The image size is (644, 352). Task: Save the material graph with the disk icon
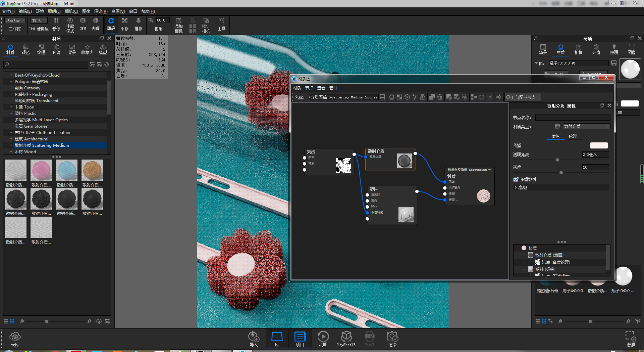(382, 97)
